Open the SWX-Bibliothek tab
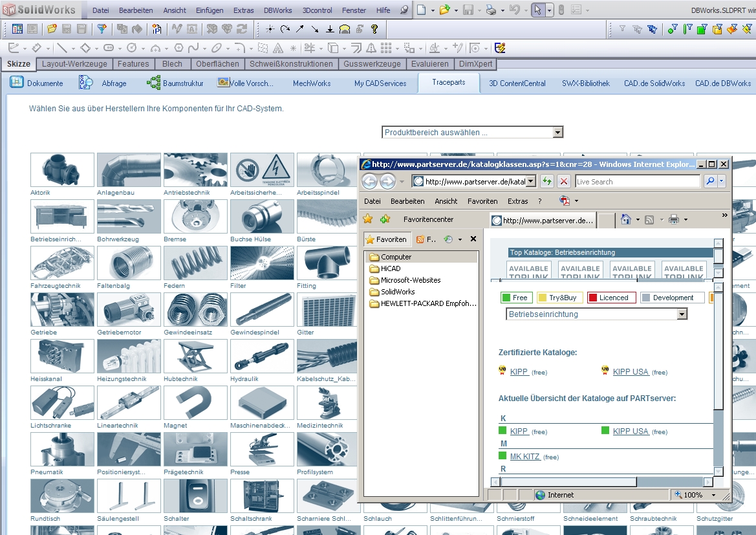The width and height of the screenshot is (756, 535). [x=586, y=83]
